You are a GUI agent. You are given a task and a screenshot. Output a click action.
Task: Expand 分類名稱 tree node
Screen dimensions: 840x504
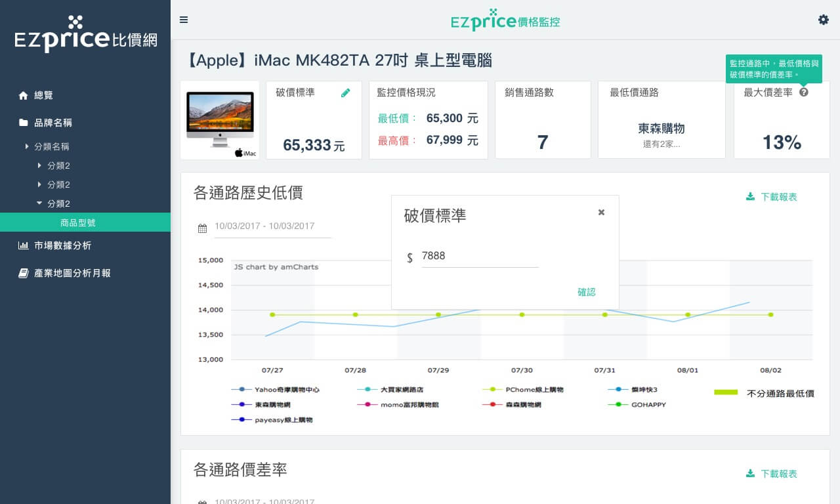point(51,146)
